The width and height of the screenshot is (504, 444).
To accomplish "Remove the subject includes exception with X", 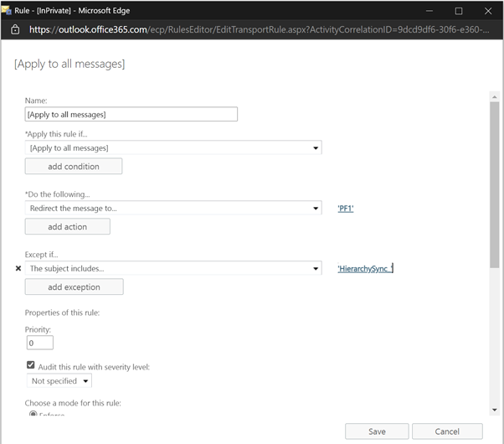I will click(x=18, y=269).
